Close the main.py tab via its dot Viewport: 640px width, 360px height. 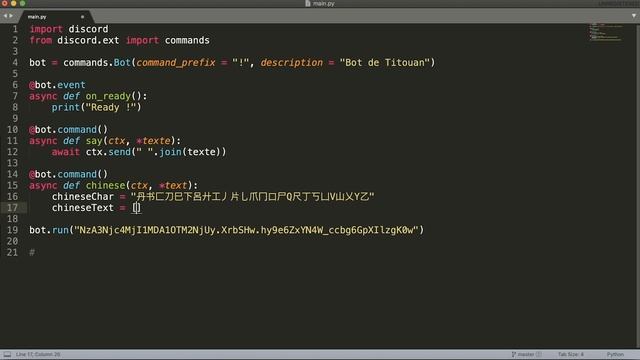tap(82, 17)
